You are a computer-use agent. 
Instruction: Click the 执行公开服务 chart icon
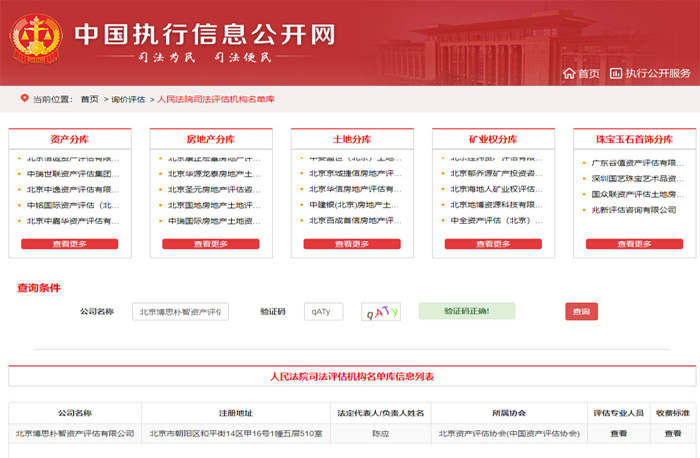(x=616, y=73)
